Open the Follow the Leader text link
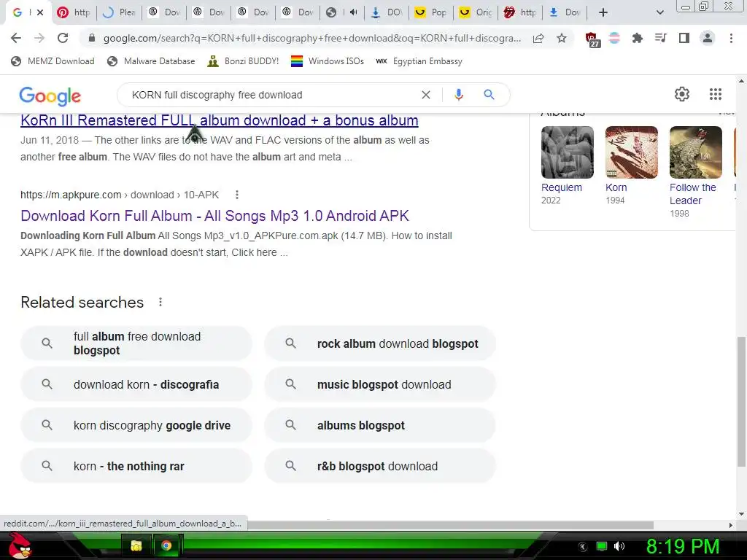 (693, 194)
